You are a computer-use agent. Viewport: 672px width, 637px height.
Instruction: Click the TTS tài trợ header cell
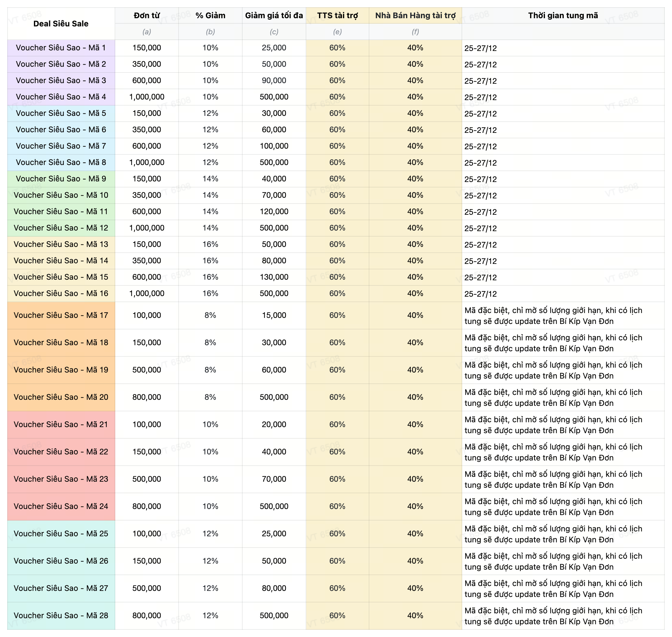coord(337,15)
